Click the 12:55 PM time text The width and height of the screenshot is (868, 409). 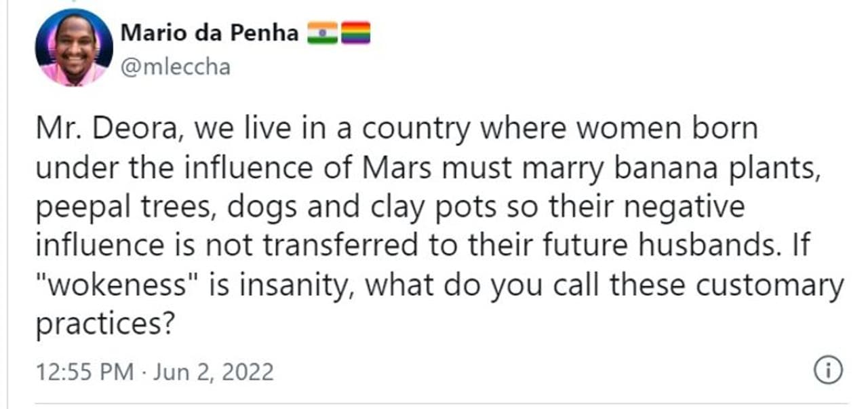76,372
